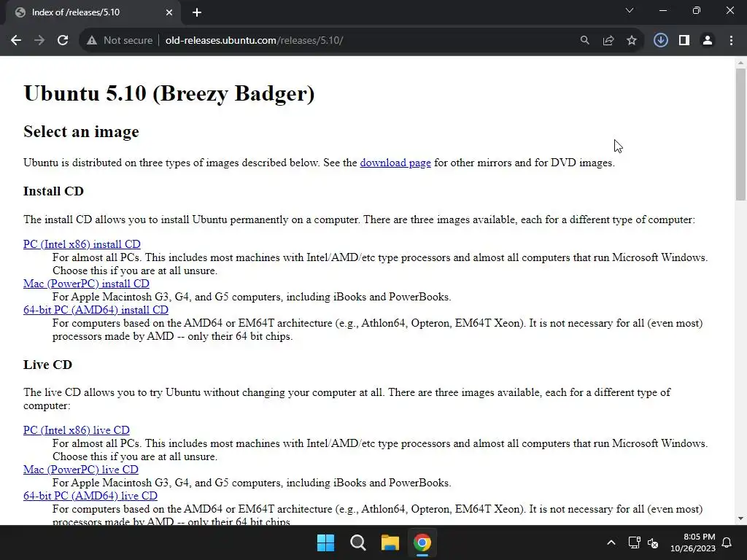
Task: Reload the current page
Action: click(63, 41)
